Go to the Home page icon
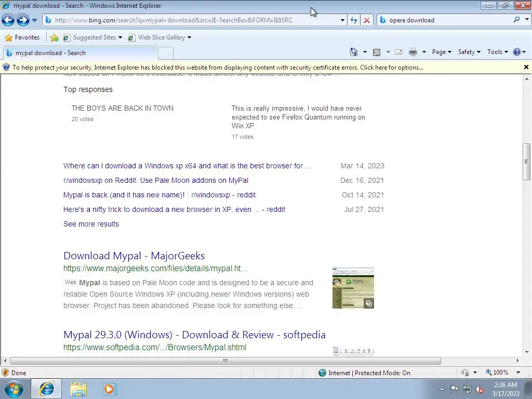Image resolution: width=532 pixels, height=399 pixels. (353, 52)
